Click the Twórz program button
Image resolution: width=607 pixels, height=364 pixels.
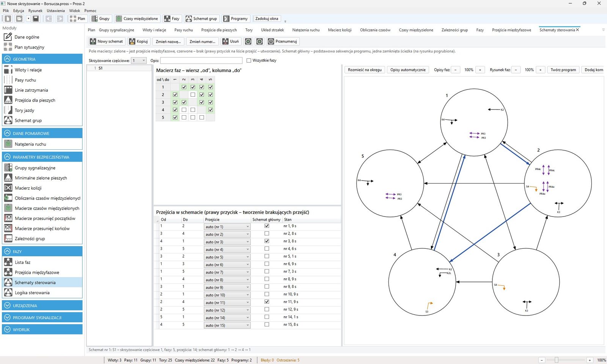(563, 70)
